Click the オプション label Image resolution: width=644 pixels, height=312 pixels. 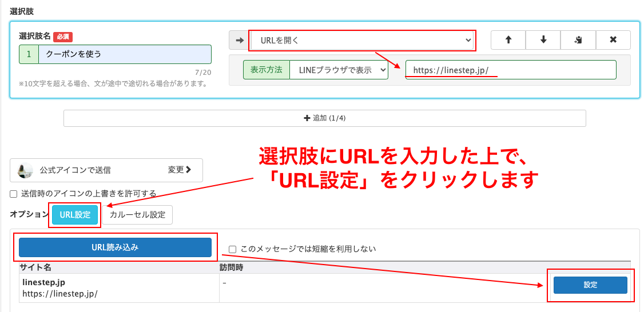coord(29,214)
